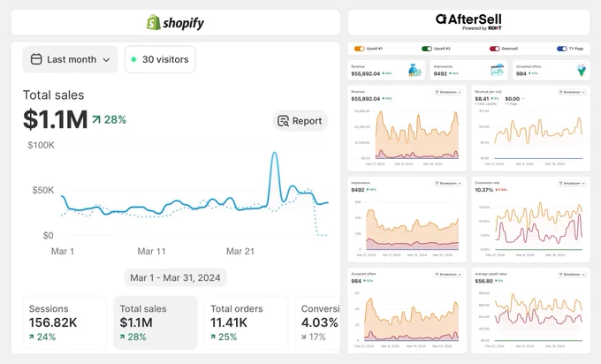Click the 30 visitors button
The width and height of the screenshot is (601, 364).
coord(160,59)
